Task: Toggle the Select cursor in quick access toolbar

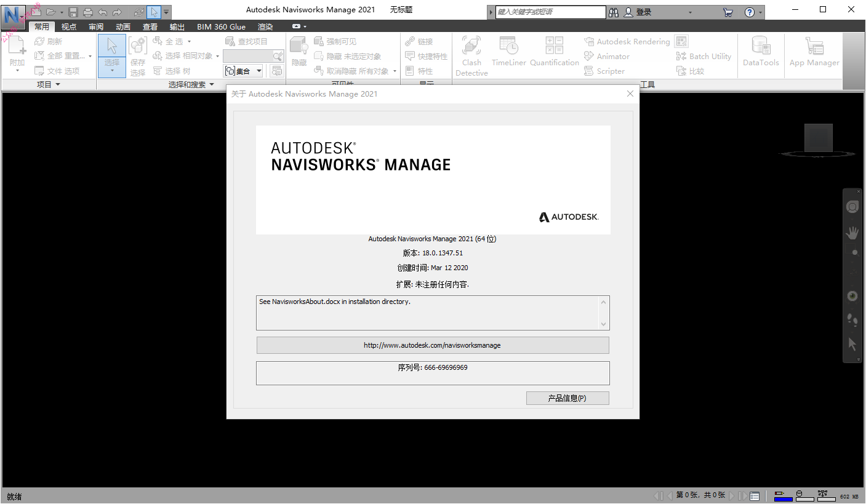Action: 153,12
